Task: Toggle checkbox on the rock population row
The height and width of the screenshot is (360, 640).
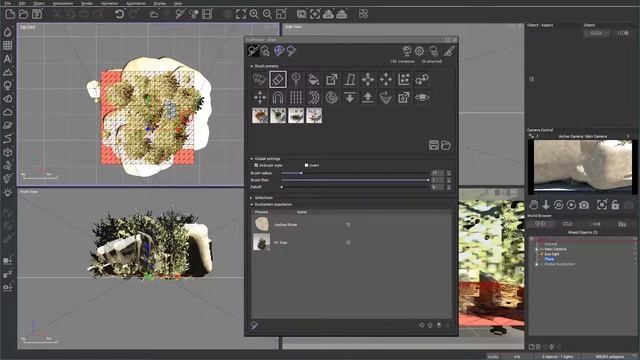Action: click(348, 224)
